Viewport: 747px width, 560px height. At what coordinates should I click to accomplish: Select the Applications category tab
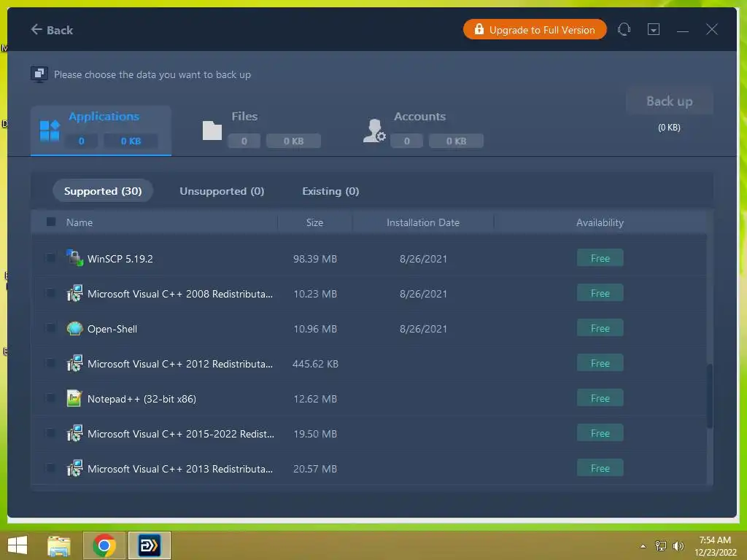(x=101, y=131)
